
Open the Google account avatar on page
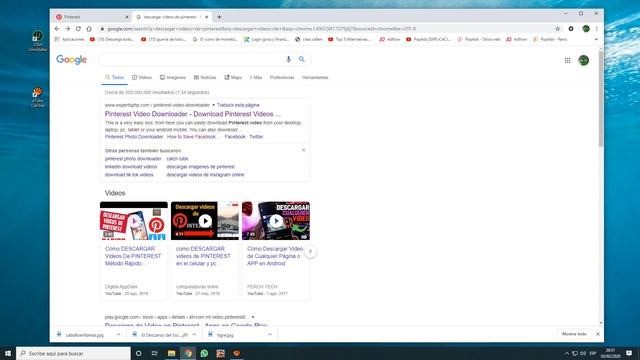point(584,60)
